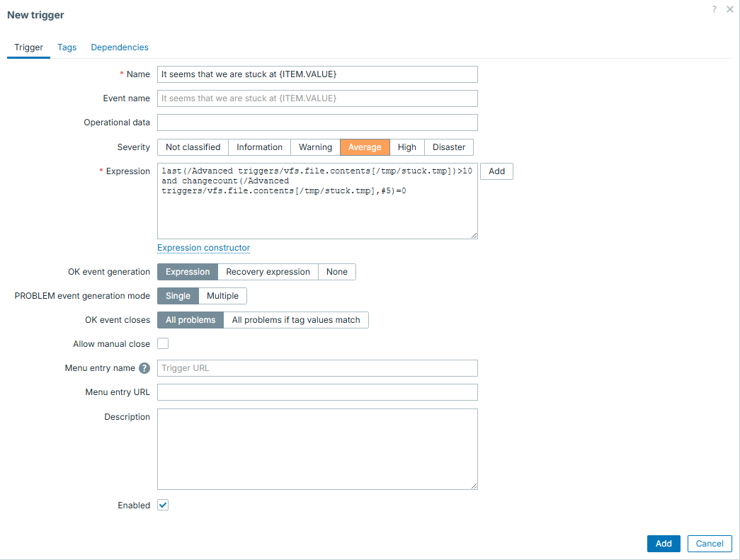Select Not classified severity
The image size is (740, 560).
(x=193, y=147)
